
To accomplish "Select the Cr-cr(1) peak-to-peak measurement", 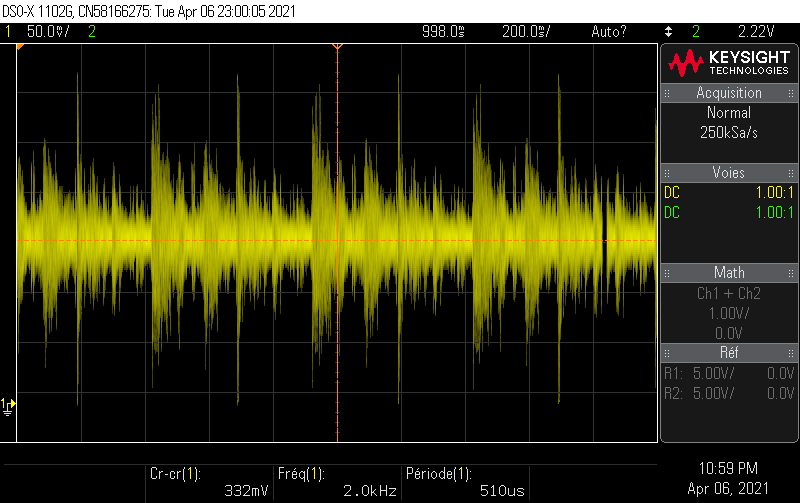I will (207, 482).
